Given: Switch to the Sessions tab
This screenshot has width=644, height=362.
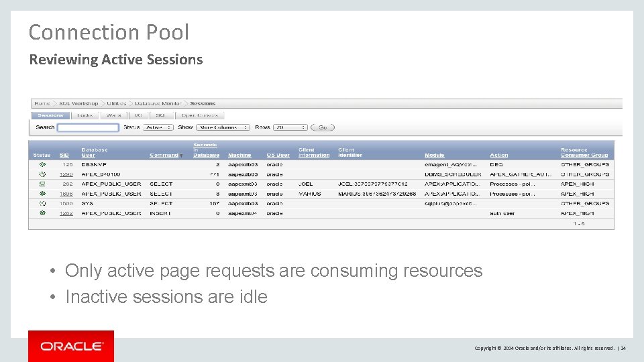Looking at the screenshot, I should (50, 115).
